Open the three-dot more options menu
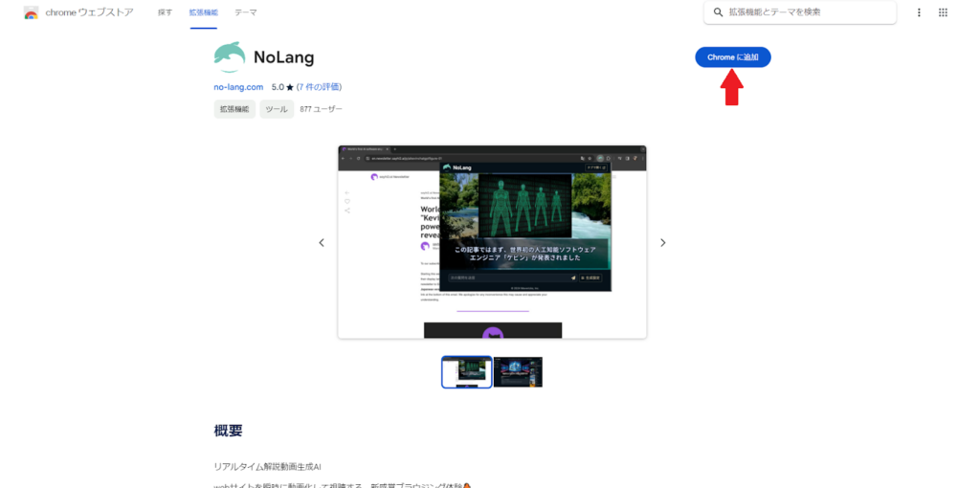The image size is (980, 488). [x=919, y=12]
